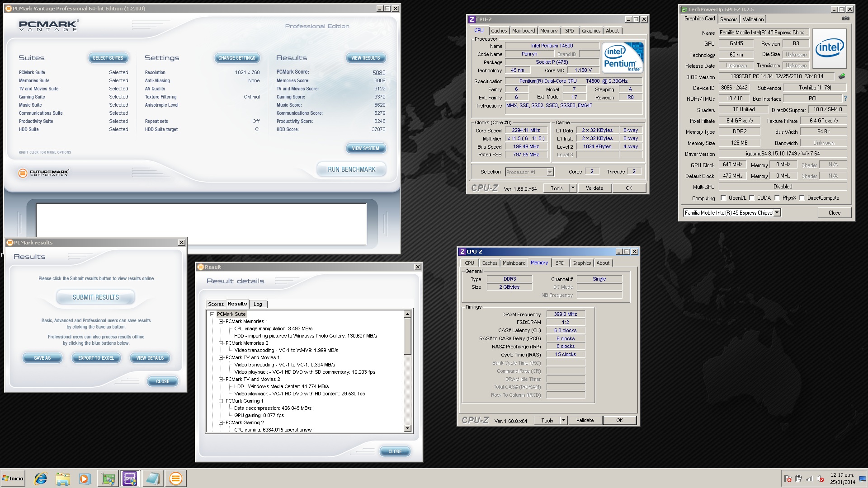The image size is (868, 488).
Task: Open the GPU-Z graphics adapter dropdown
Action: (777, 213)
